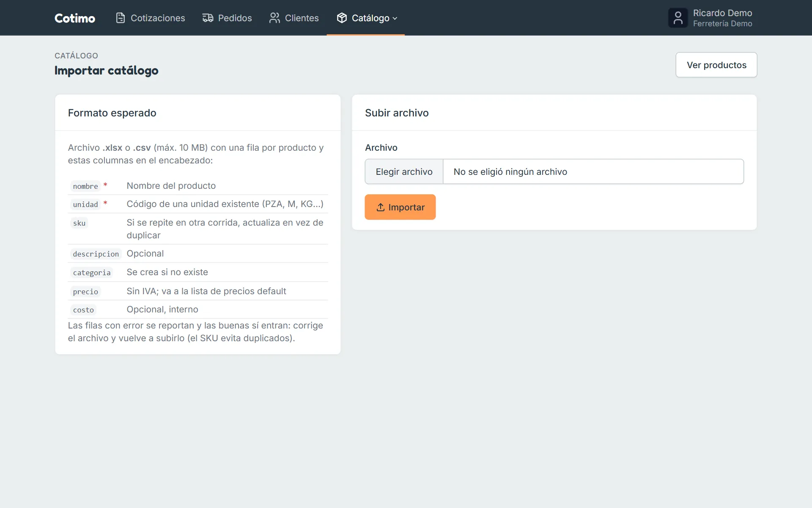Click the CATÁLOGO breadcrumb label

click(76, 55)
